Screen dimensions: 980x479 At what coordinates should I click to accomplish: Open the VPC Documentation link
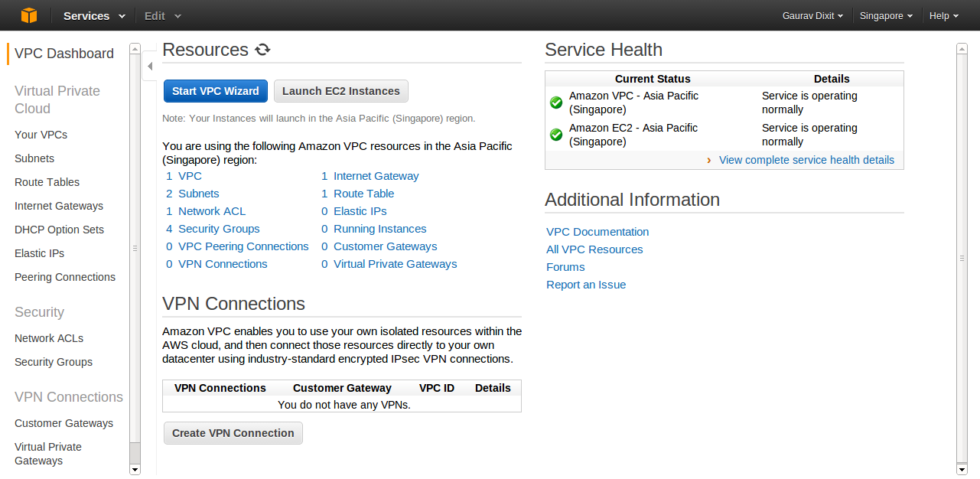(597, 232)
